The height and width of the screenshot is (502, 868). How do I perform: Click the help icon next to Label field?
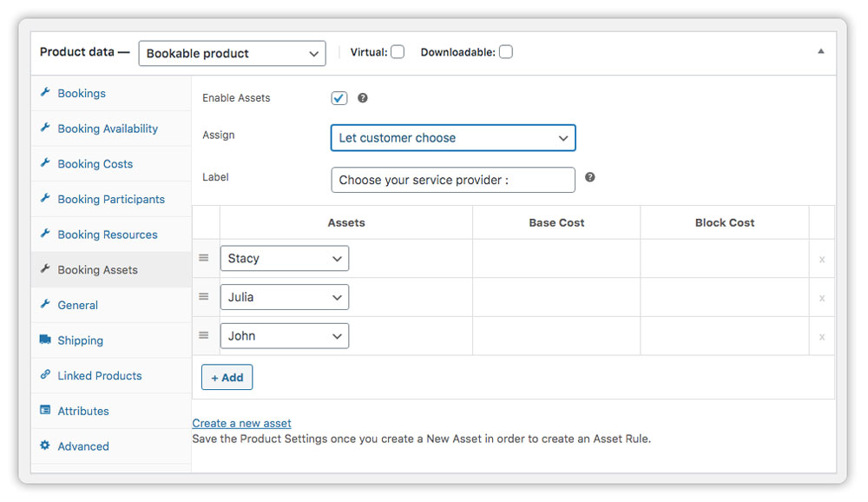(590, 177)
